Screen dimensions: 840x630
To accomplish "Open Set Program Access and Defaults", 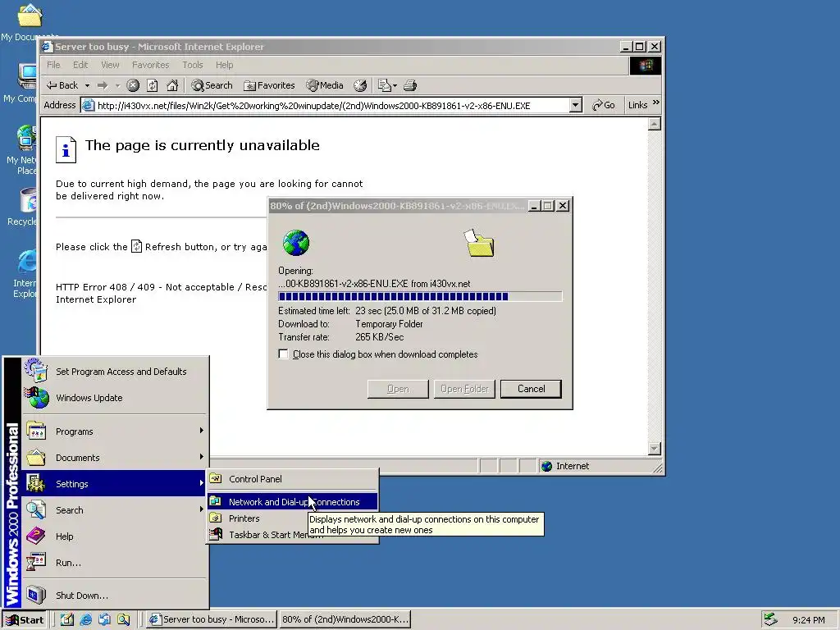I will 115,372.
